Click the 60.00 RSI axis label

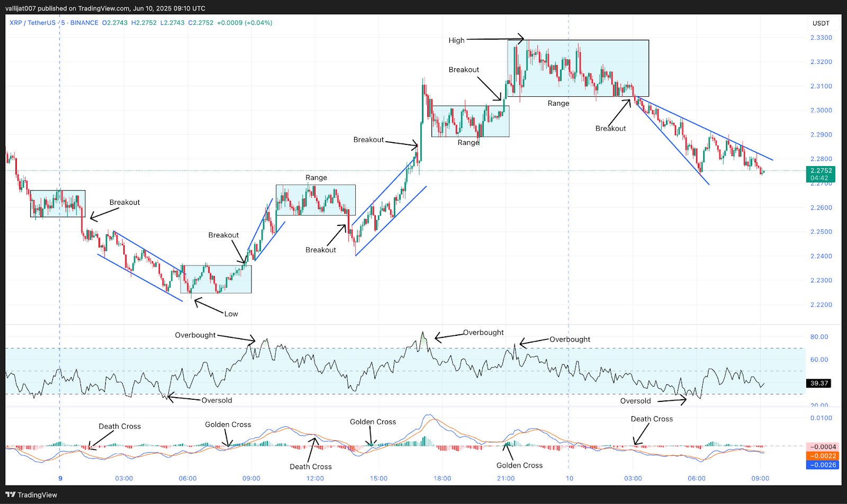[819, 360]
